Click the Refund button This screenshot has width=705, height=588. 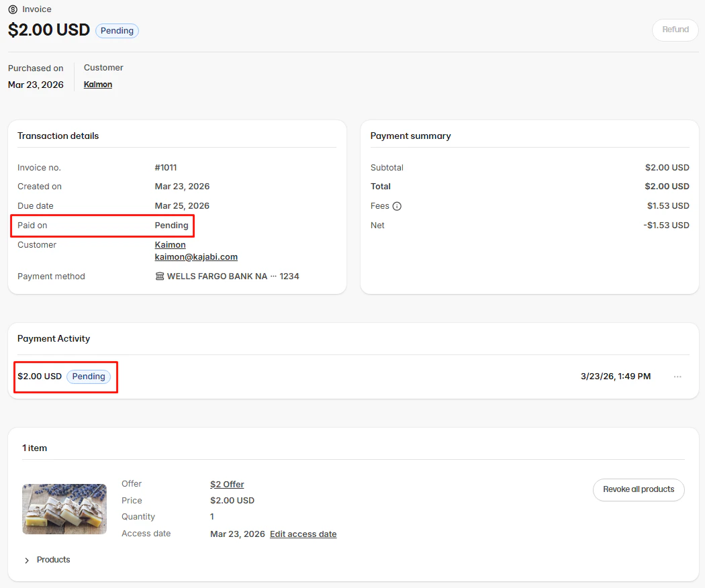(675, 30)
